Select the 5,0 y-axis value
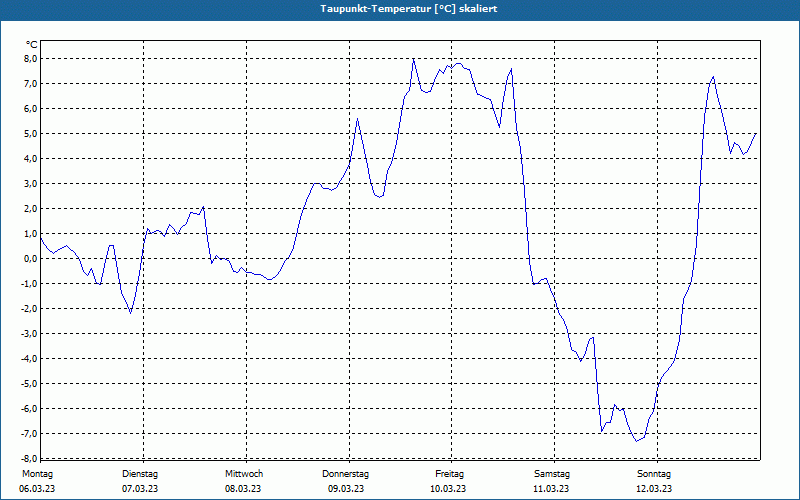The image size is (800, 500). click(31, 134)
